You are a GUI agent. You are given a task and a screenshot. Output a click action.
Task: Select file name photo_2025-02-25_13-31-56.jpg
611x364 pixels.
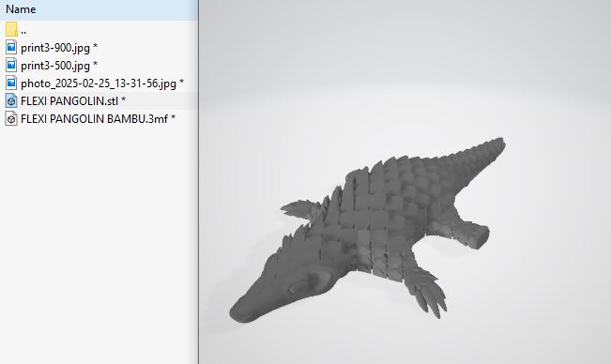click(102, 83)
